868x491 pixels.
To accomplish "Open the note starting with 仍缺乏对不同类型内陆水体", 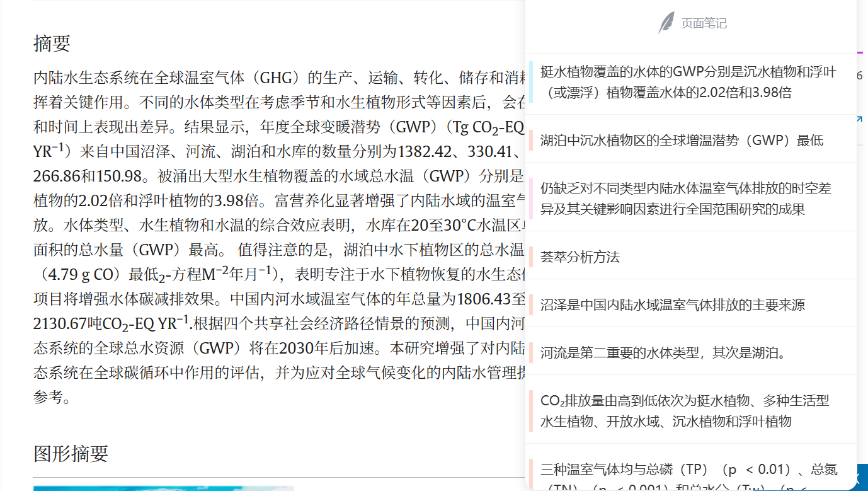I will 685,198.
